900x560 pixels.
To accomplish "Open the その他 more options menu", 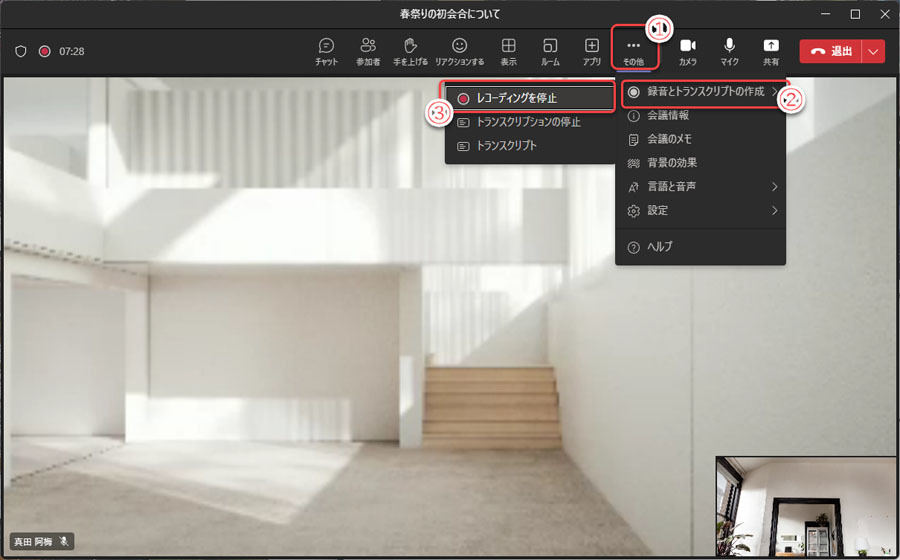I will coord(633,52).
